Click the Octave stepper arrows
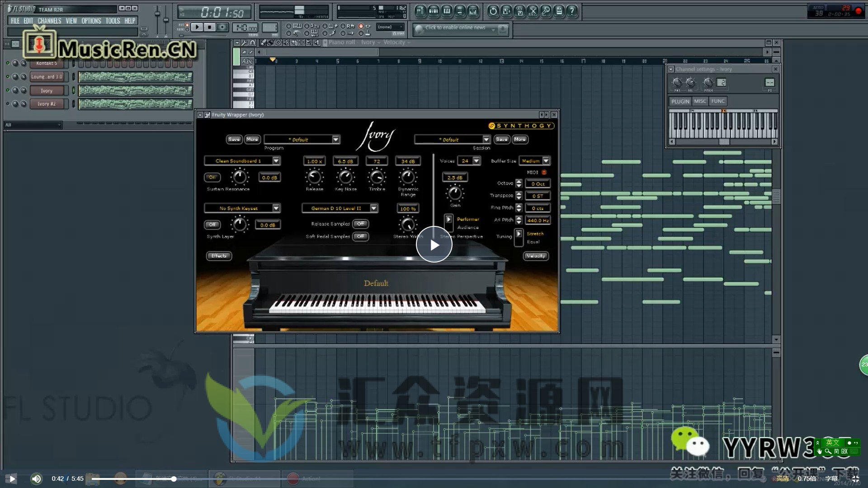The width and height of the screenshot is (868, 488). 519,183
